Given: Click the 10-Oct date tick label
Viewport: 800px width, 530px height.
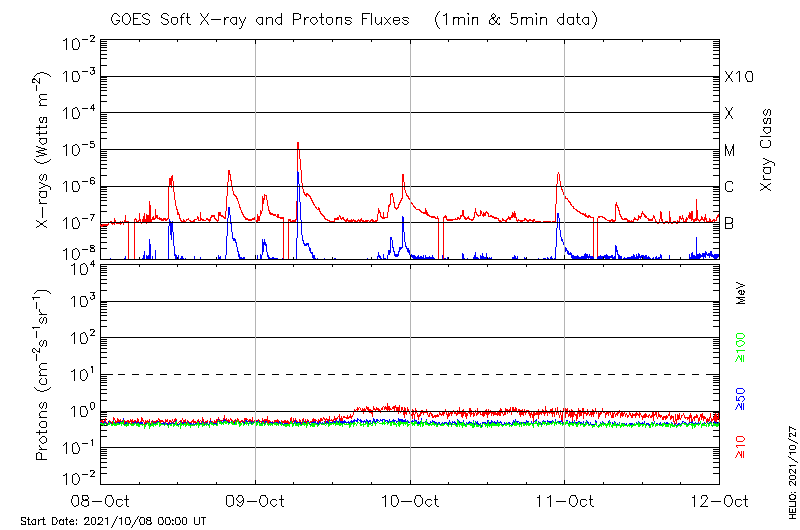Looking at the screenshot, I should coord(410,500).
